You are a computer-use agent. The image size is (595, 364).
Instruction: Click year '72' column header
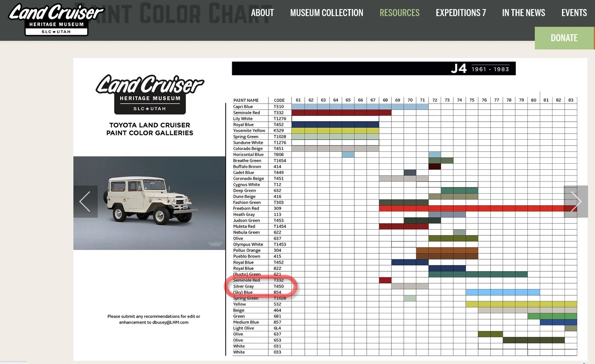click(x=435, y=100)
